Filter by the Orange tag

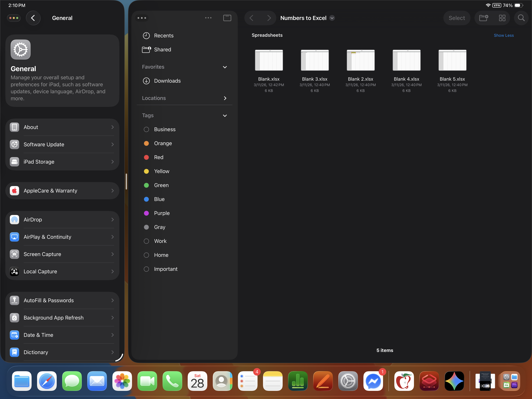pos(185,143)
